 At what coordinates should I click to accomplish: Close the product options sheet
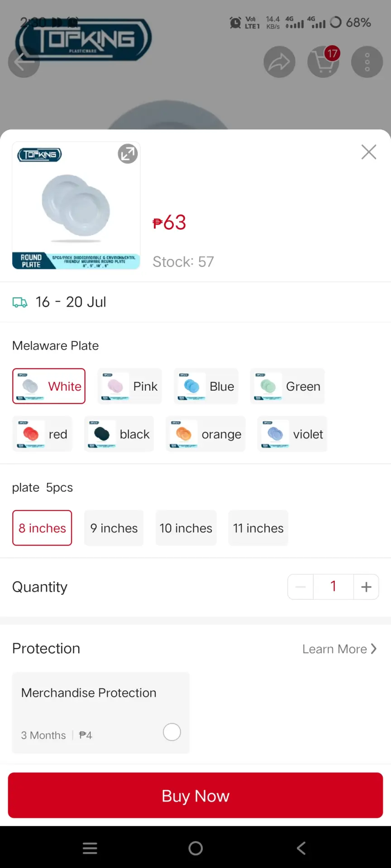[x=369, y=152]
